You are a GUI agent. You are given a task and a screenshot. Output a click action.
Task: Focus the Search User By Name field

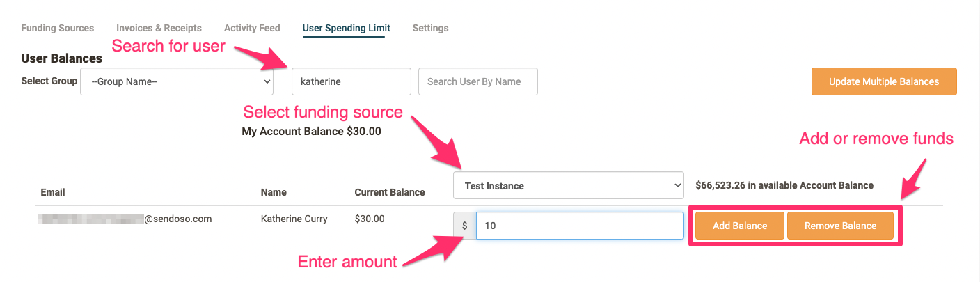tap(478, 81)
